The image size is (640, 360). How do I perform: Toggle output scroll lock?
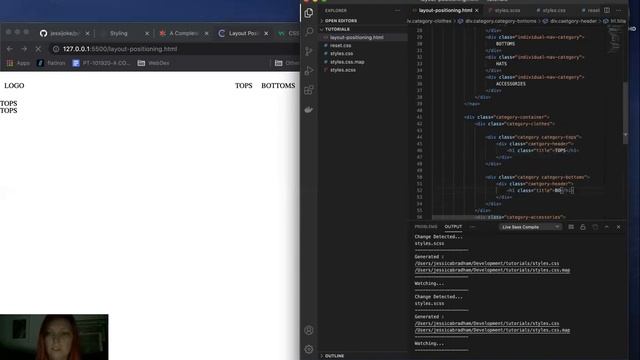click(x=583, y=227)
